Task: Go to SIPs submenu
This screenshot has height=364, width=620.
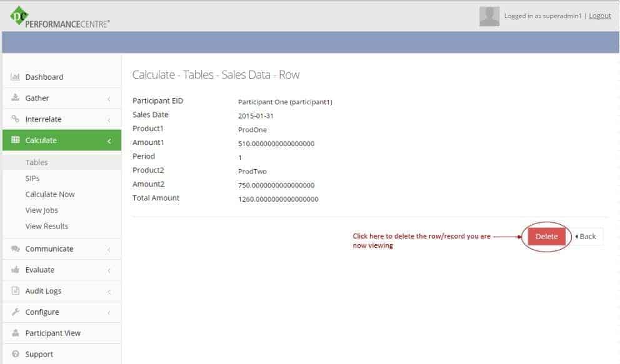Action: [x=32, y=178]
